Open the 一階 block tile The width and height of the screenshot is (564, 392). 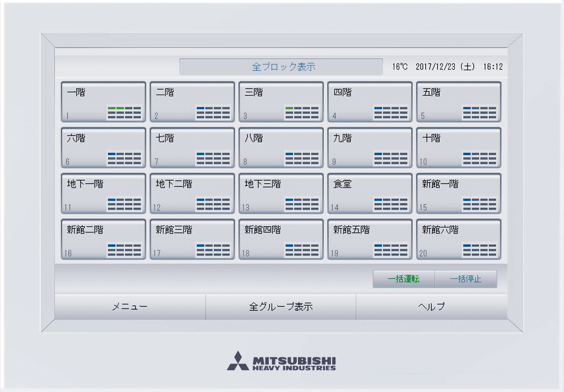tap(103, 102)
